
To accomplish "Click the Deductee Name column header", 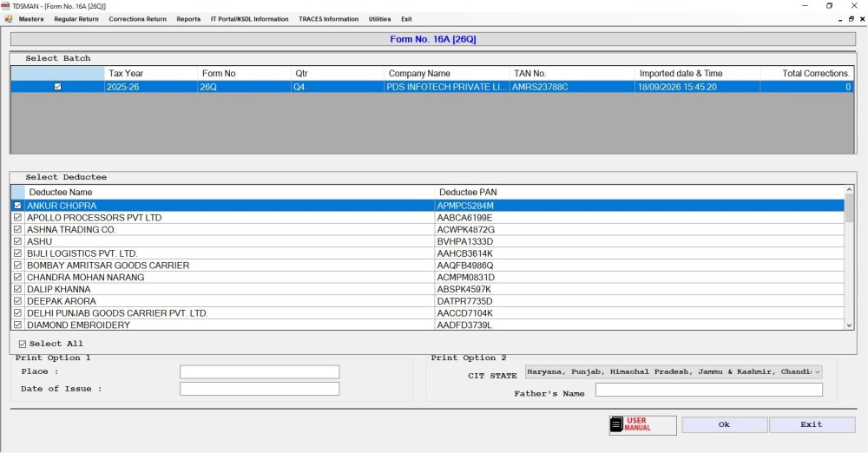I will pos(230,192).
